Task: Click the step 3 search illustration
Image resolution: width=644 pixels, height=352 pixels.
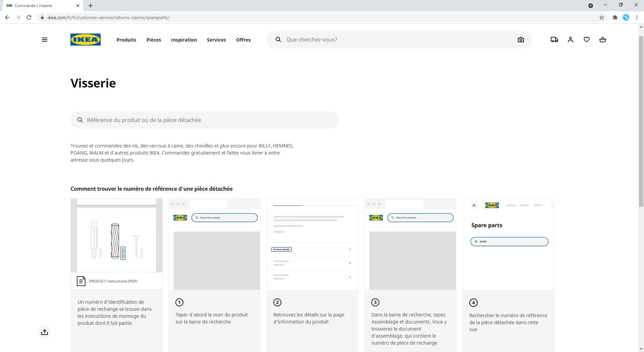Action: tap(410, 244)
